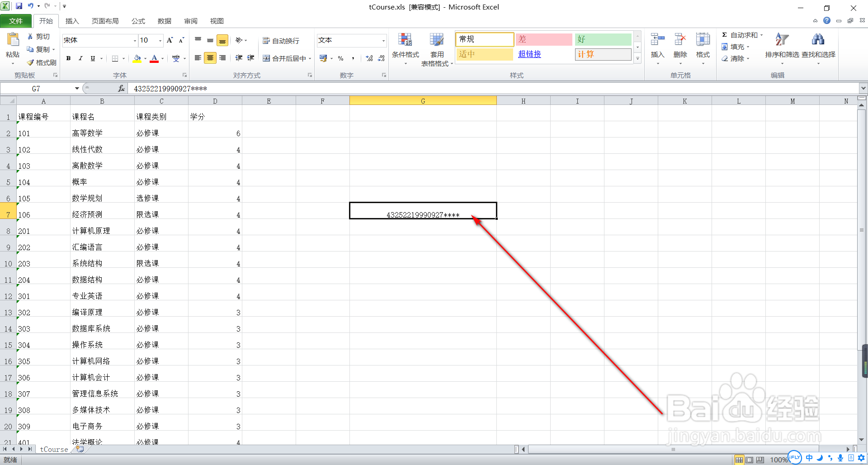This screenshot has height=465, width=868.
Task: Toggle center horizontal alignment
Action: coord(210,58)
